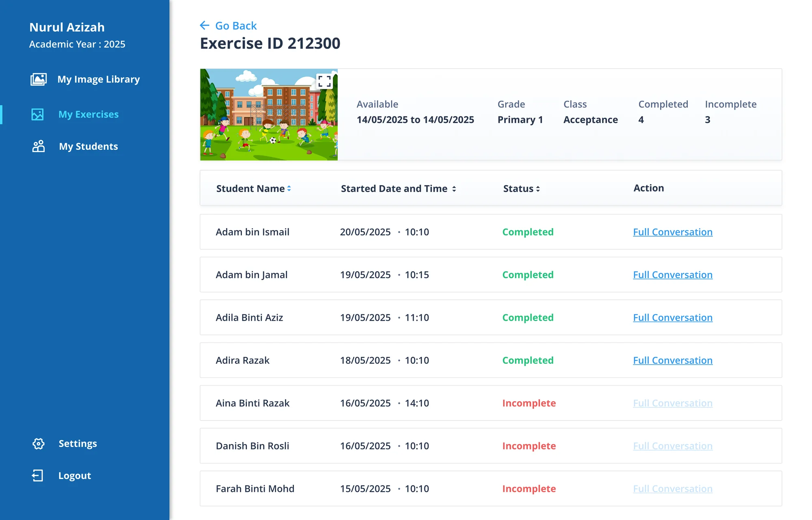
Task: Click Incomplete status for Danish Bin Rosli
Action: click(x=529, y=446)
